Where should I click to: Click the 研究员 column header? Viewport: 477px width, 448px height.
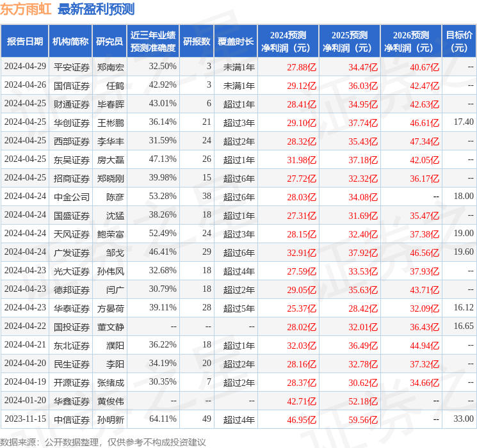click(x=109, y=41)
